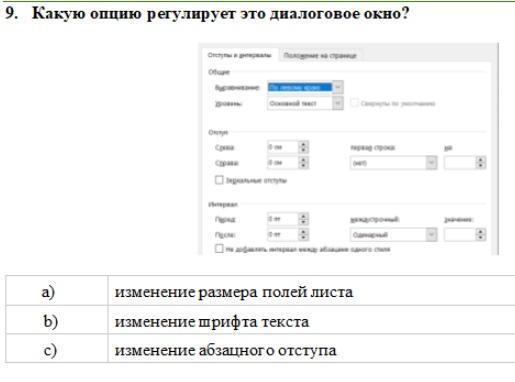
Task: Increase the first line indent amount stepper
Action: click(480, 160)
